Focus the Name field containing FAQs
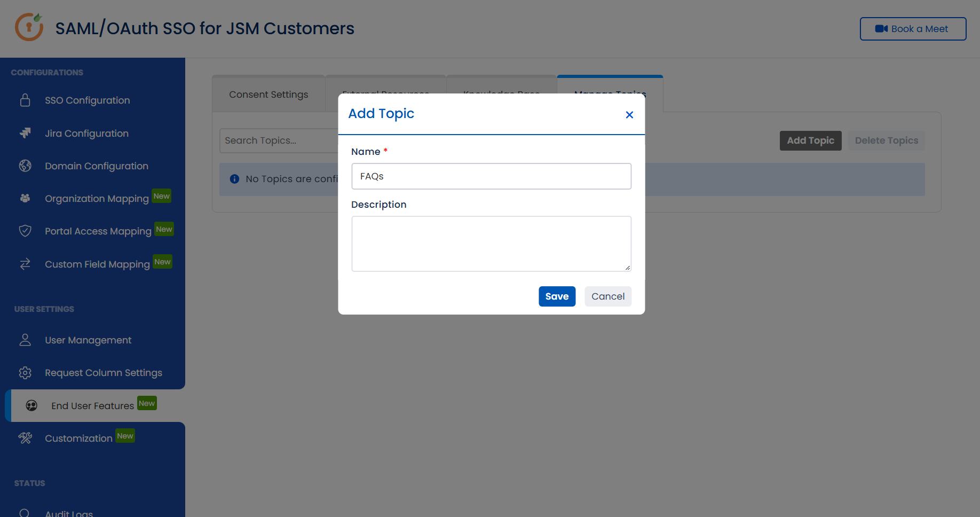 (x=491, y=176)
